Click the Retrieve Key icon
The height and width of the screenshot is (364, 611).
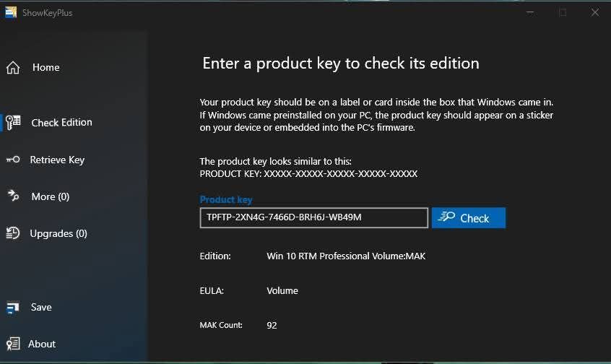point(13,160)
